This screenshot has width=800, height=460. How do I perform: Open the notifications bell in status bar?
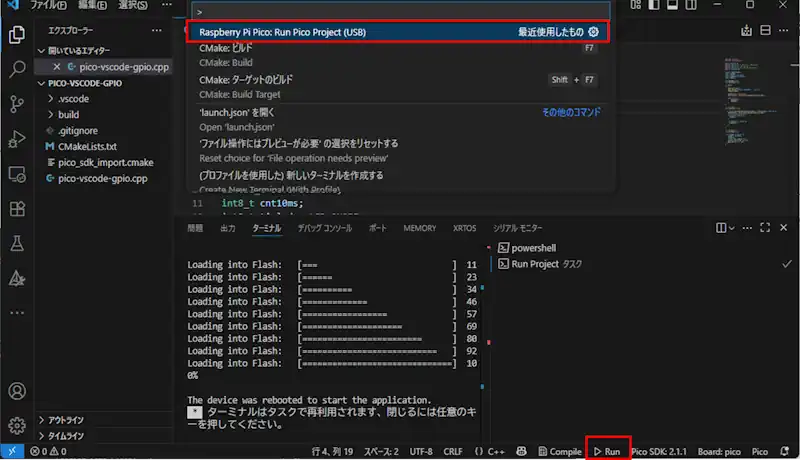785,451
